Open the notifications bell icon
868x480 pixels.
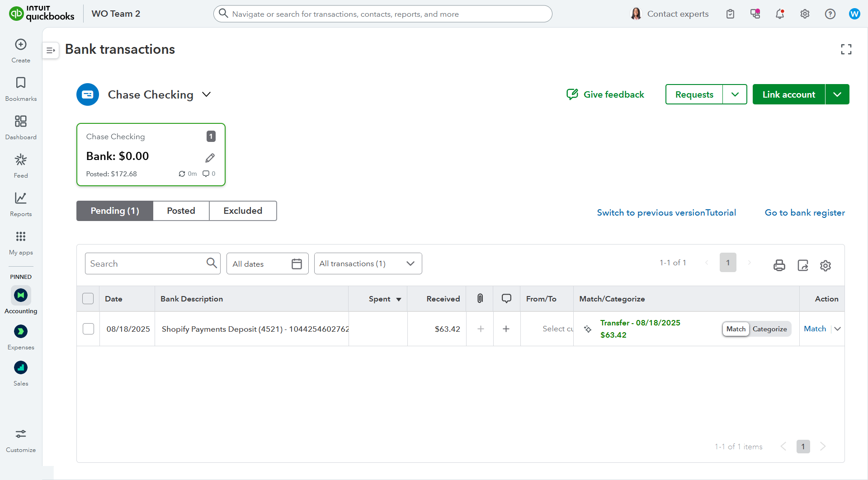780,14
